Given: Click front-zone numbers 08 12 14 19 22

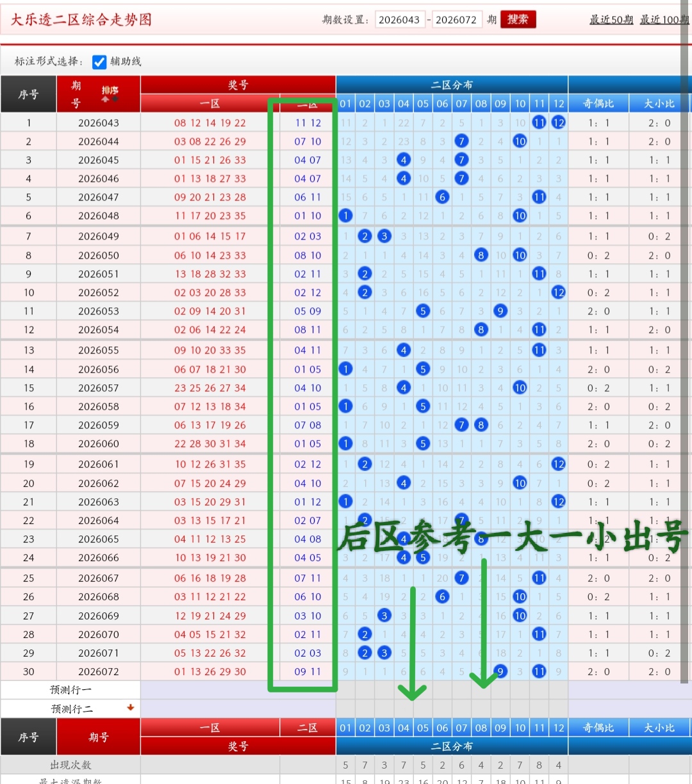Looking at the screenshot, I should pyautogui.click(x=210, y=122).
